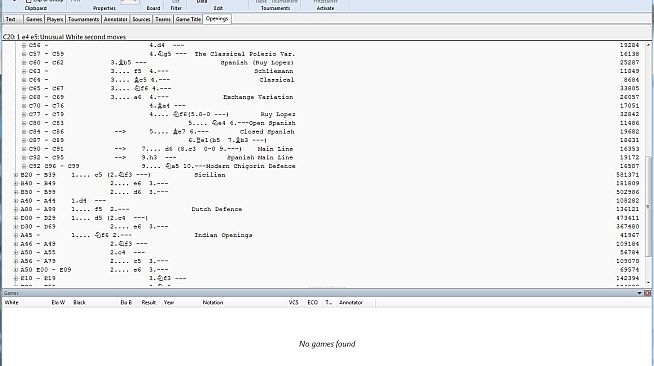Select the A50 E00 - E09 row
This screenshot has width=654, height=366.
point(330,270)
